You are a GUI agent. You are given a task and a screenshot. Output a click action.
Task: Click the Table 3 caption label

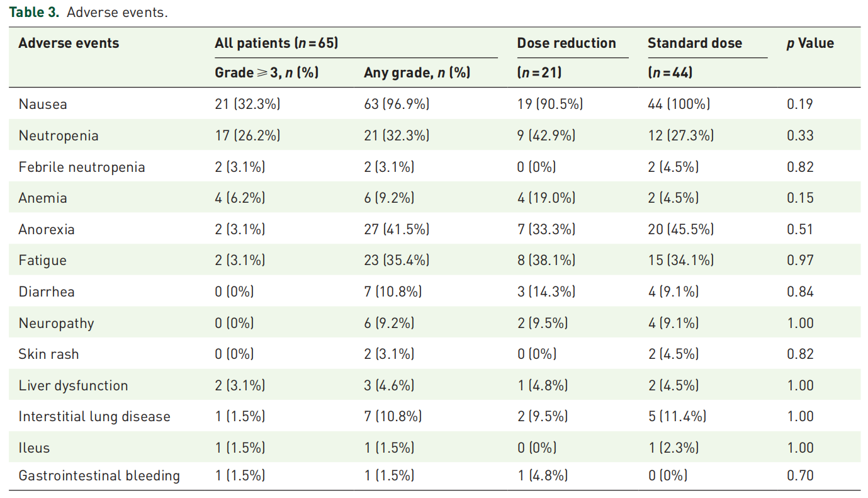(x=34, y=13)
